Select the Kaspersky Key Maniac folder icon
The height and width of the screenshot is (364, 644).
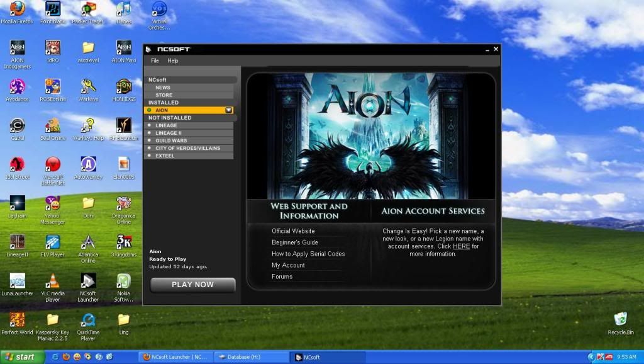tap(53, 326)
